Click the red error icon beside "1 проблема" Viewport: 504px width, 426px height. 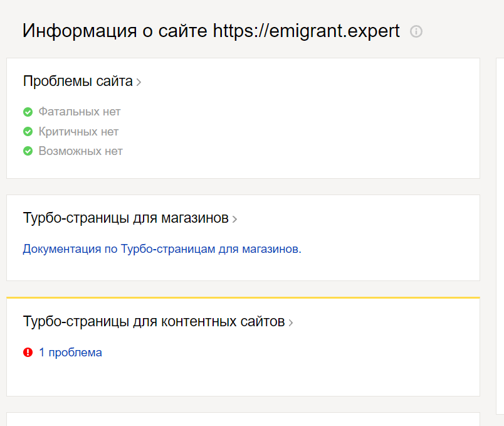point(28,353)
